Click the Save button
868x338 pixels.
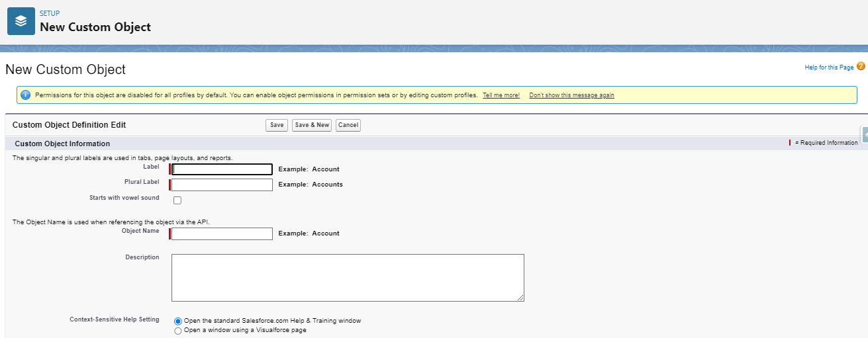click(x=277, y=125)
